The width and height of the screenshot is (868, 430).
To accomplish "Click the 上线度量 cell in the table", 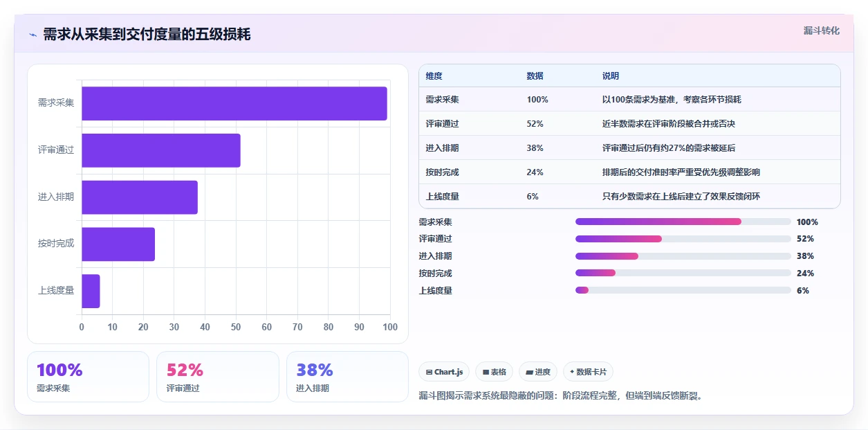I will point(443,197).
